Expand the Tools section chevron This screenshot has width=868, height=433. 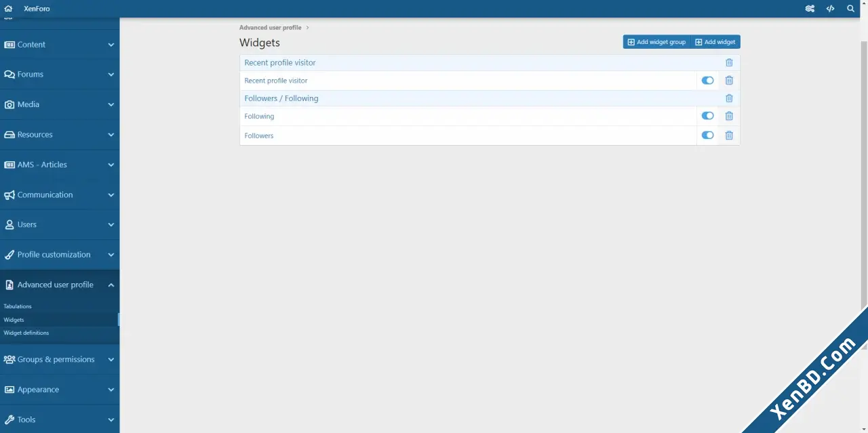[111, 419]
